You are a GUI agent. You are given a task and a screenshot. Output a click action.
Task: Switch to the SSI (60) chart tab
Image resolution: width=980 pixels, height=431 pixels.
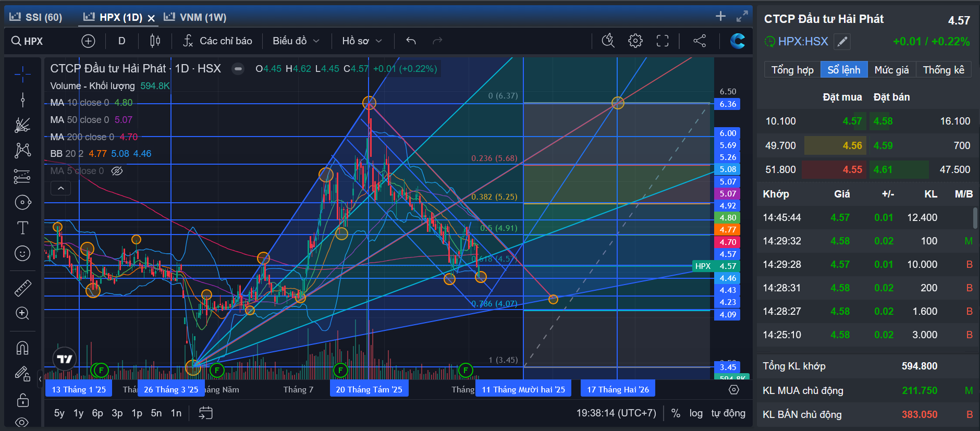click(x=36, y=17)
